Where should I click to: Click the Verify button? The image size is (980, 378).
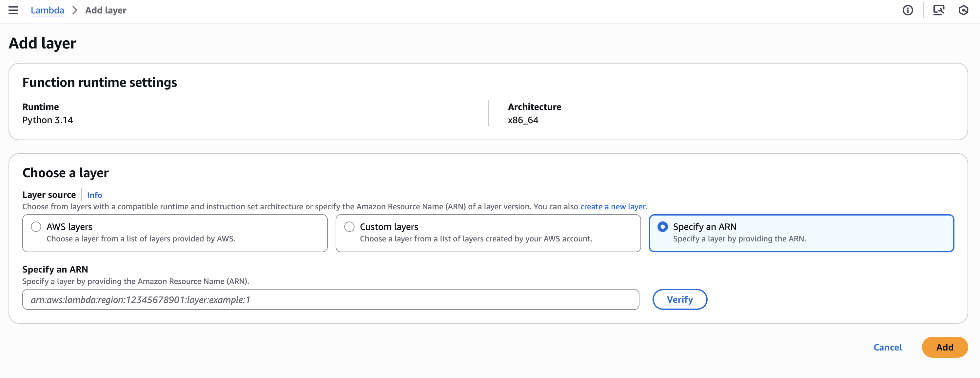coord(679,299)
